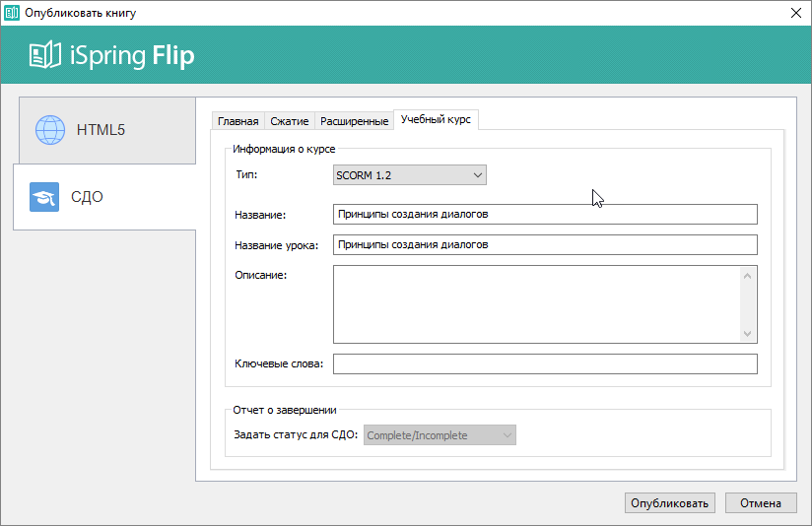Click the Название input field
Screen dimensions: 812x526
point(545,215)
